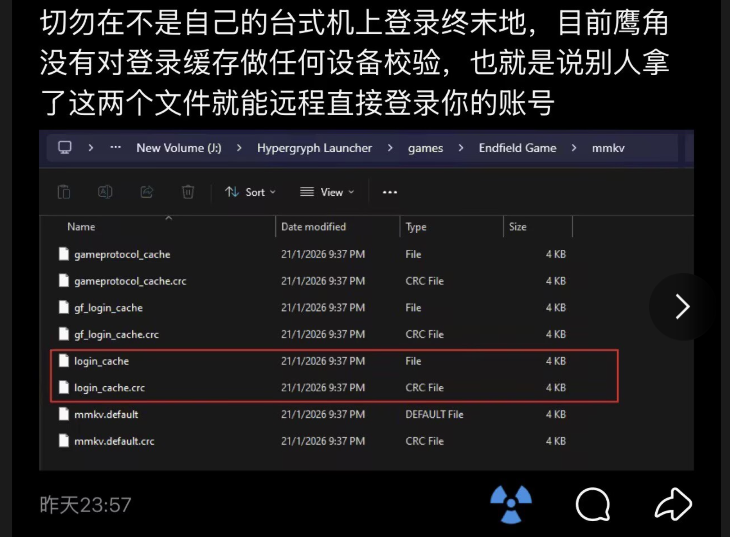Image resolution: width=730 pixels, height=537 pixels.
Task: Select the login_cache.crc file
Action: 109,387
